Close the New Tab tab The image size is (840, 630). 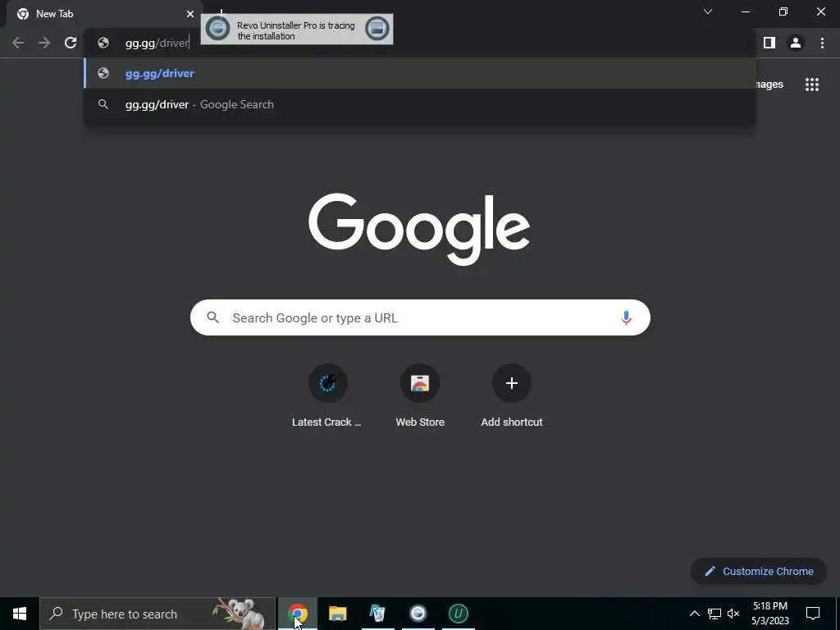pyautogui.click(x=190, y=14)
